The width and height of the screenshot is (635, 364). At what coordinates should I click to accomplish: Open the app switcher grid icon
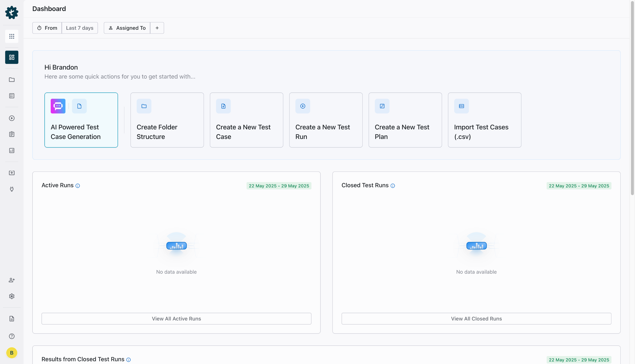[x=12, y=36]
